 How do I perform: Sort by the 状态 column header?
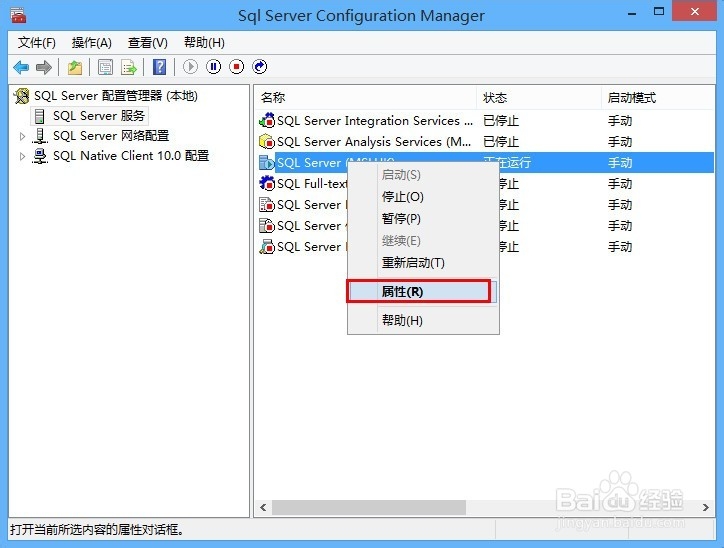click(539, 98)
